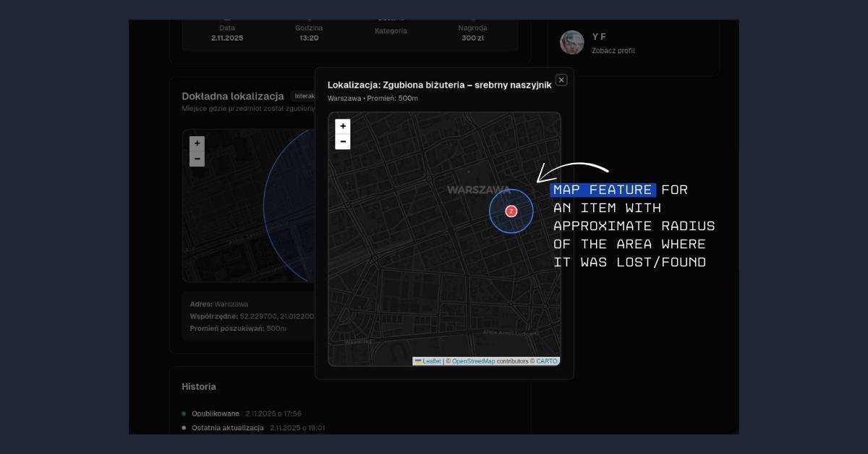
Task: Close the Lokalizacja map popup
Action: pos(561,80)
